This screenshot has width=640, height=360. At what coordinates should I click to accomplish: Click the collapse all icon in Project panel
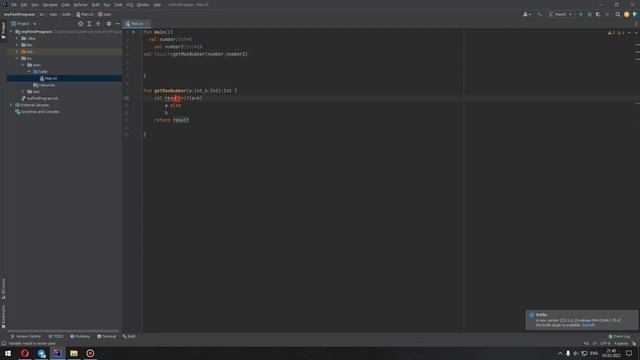pos(98,24)
